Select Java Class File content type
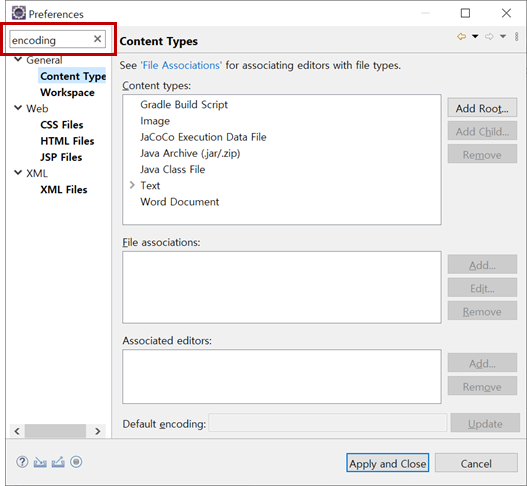The width and height of the screenshot is (527, 486). (x=172, y=169)
